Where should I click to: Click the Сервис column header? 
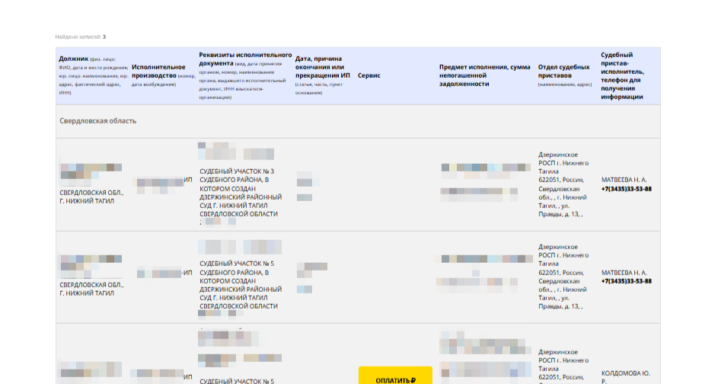point(369,76)
